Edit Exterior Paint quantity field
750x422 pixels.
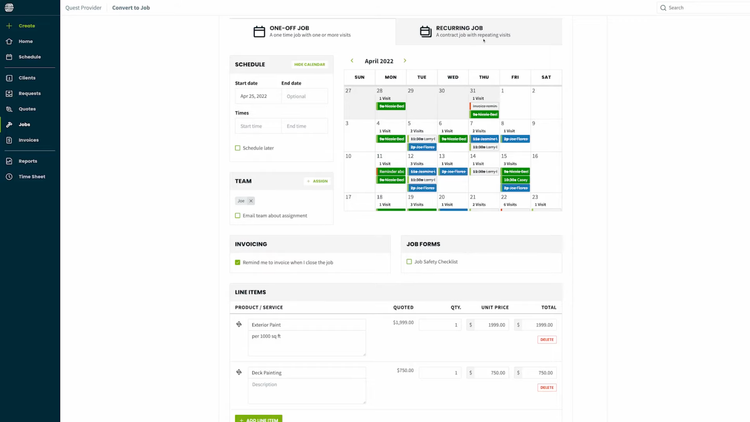pos(440,325)
